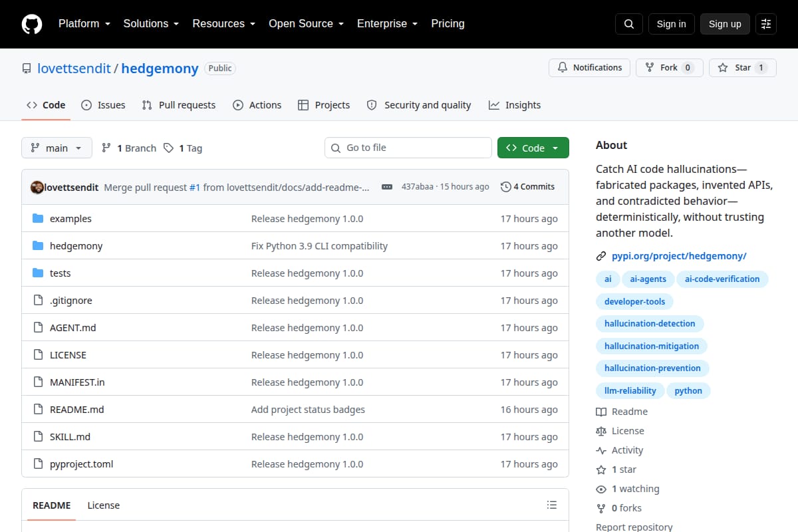
Task: Switch to the Insights tab
Action: coord(515,105)
